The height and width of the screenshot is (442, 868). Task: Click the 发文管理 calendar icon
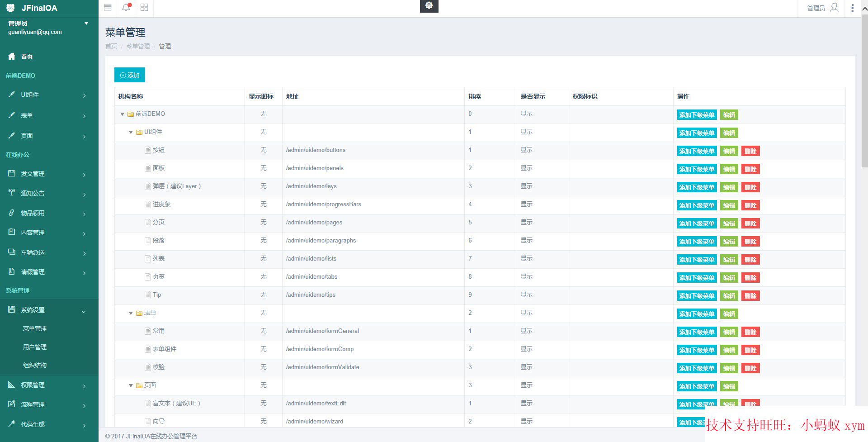click(x=12, y=173)
